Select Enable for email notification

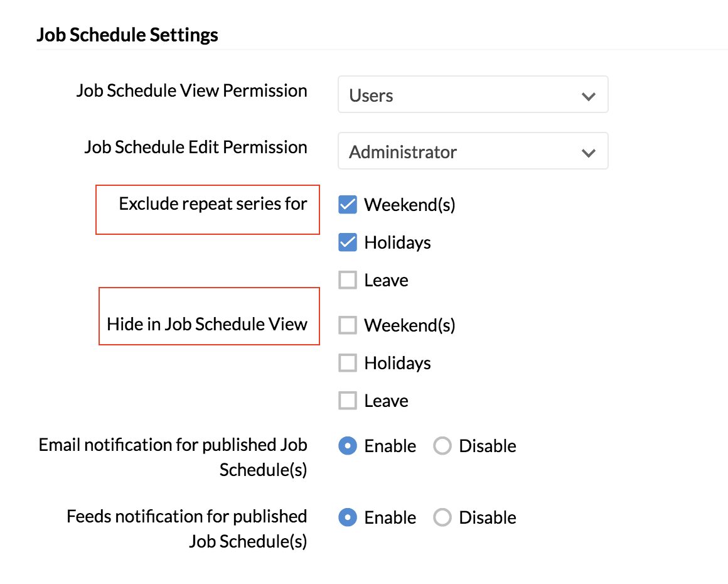click(x=348, y=446)
